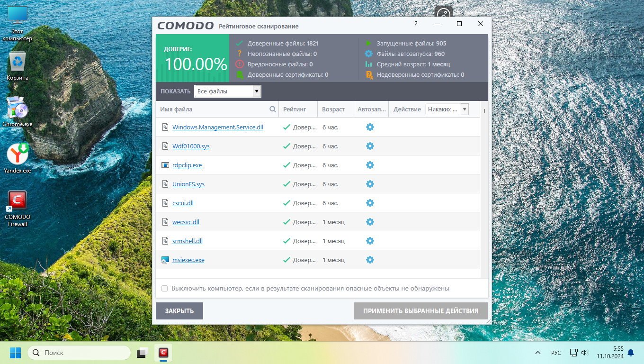Click the trusted checkmark in the UnionFS.sys row

[286, 184]
